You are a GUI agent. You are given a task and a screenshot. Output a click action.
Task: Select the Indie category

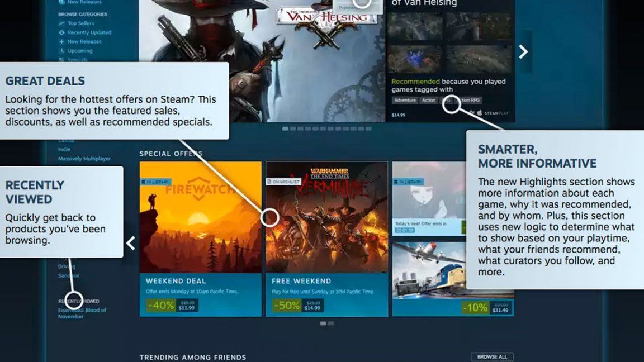tap(65, 149)
